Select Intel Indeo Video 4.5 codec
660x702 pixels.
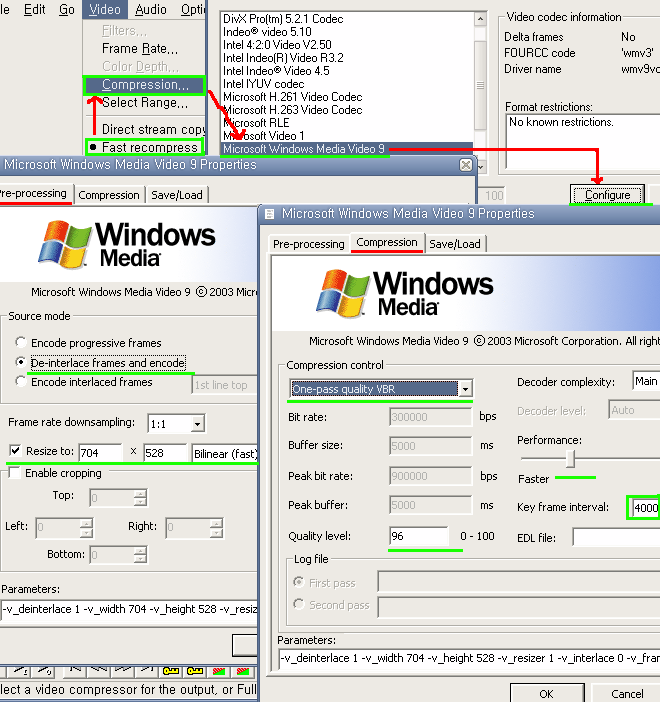276,71
